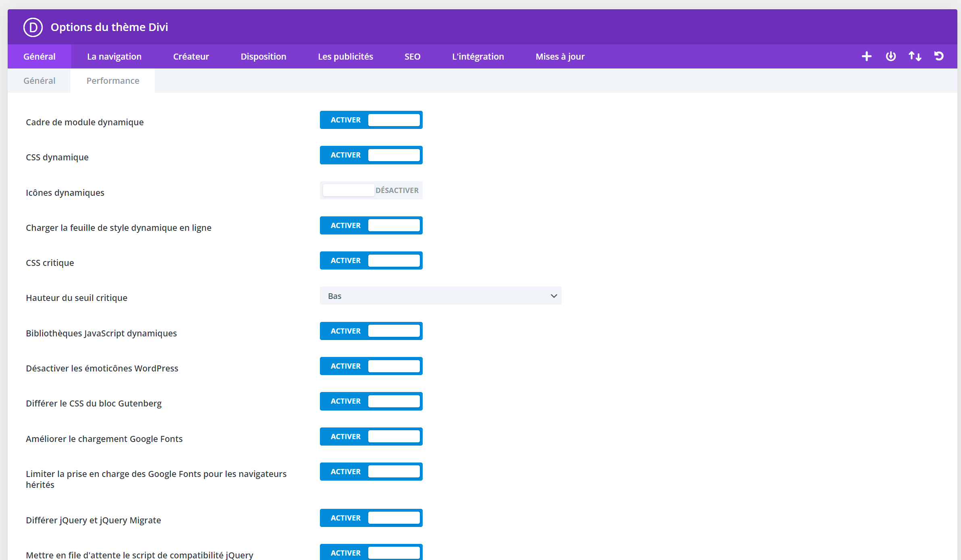
Task: Click the Bibliothèques JavaScript dynamiques label
Action: [101, 334]
